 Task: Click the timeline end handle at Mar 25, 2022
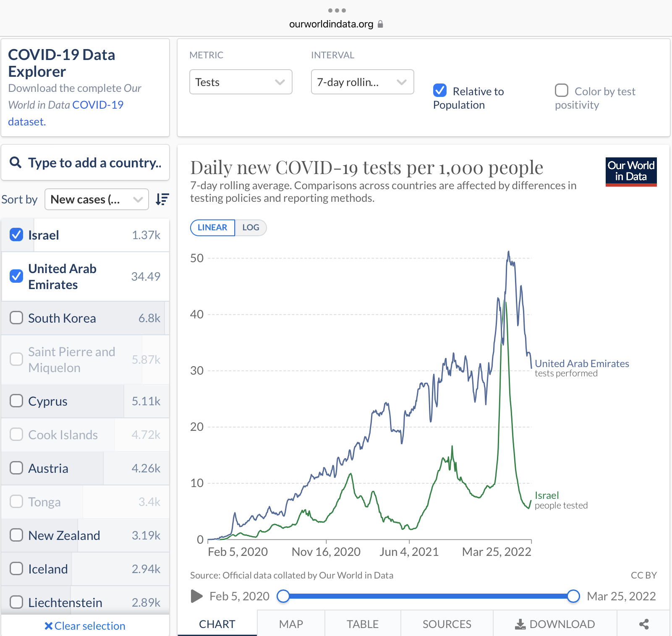click(x=573, y=596)
